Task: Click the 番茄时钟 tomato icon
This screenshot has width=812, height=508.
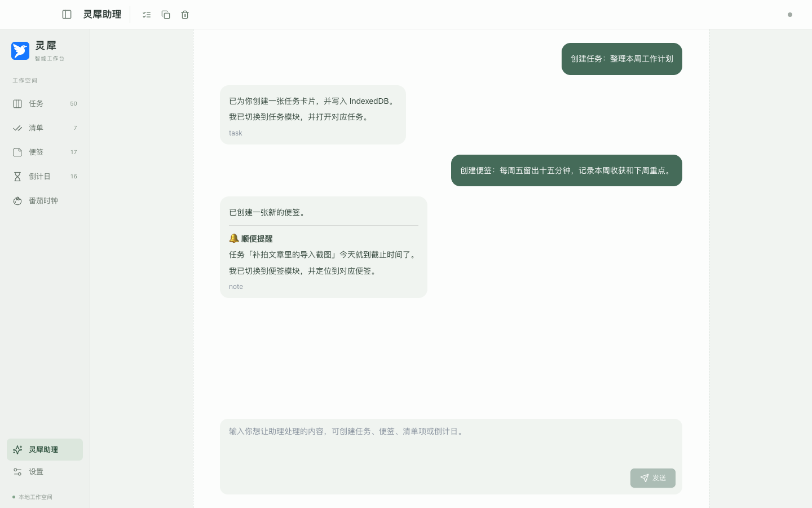Action: pos(17,201)
